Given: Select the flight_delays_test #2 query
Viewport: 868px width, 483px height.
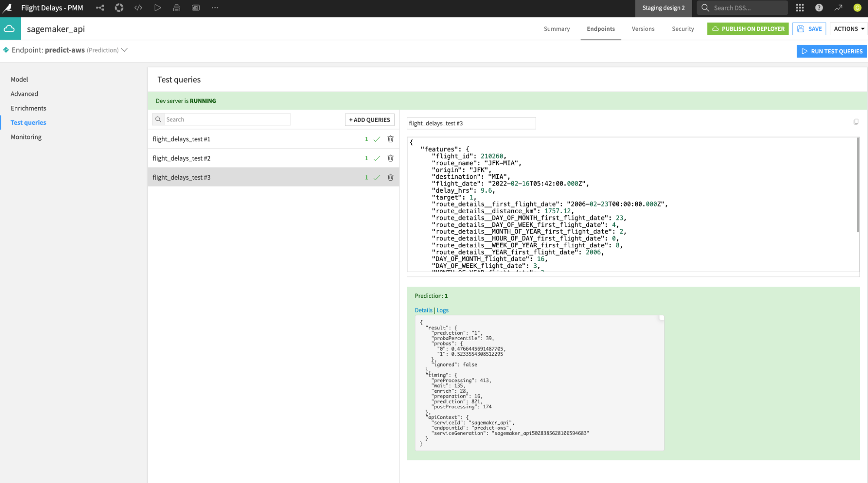Looking at the screenshot, I should tap(182, 158).
